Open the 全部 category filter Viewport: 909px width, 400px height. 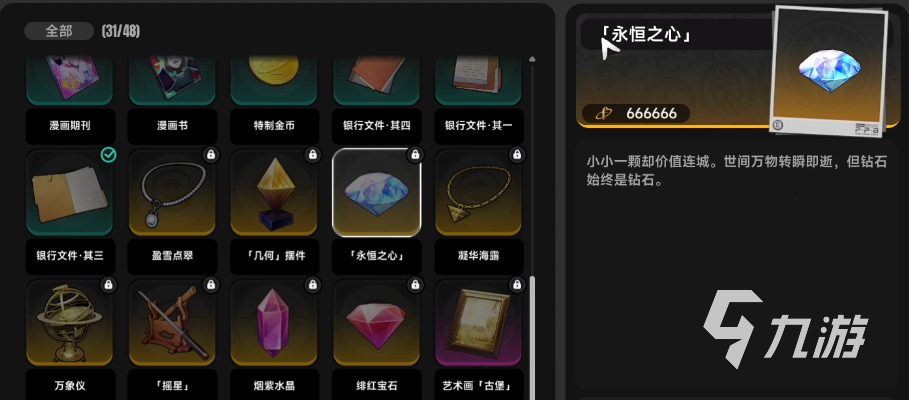click(59, 31)
